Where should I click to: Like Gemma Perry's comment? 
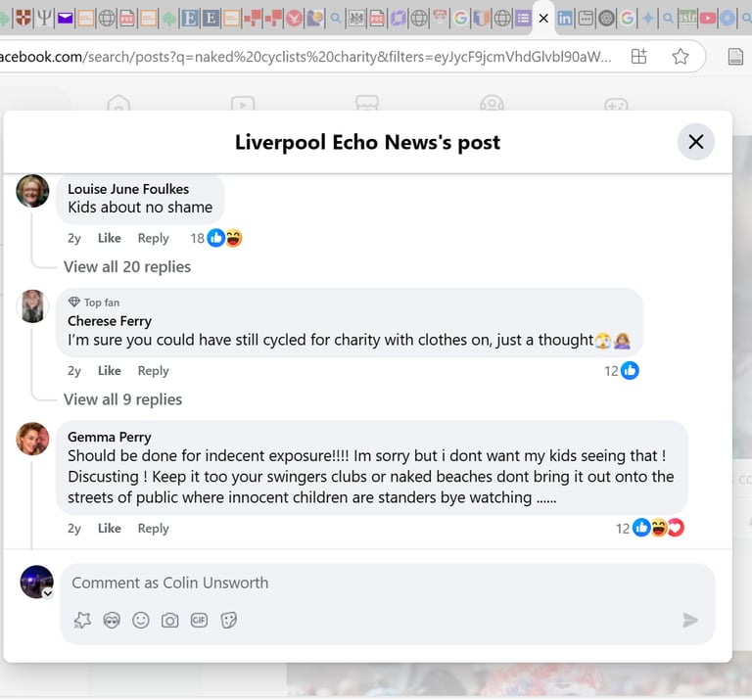click(x=110, y=528)
